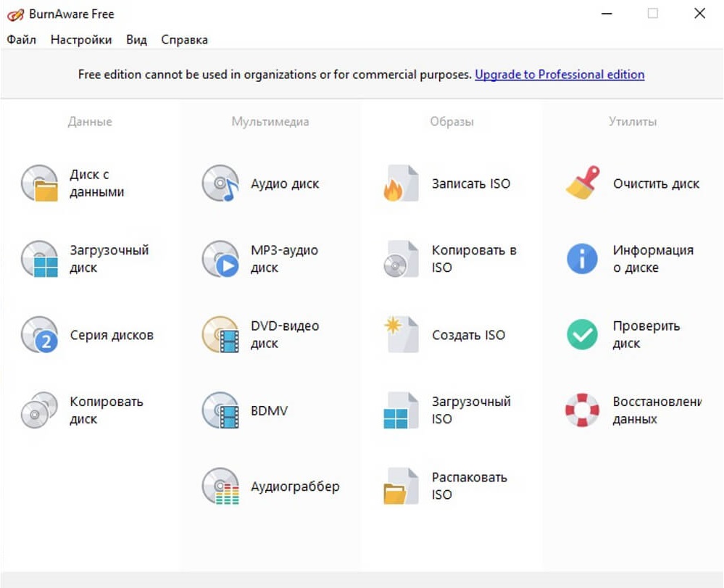This screenshot has height=588, width=724.
Task: Click the Загрузочный ISO label text
Action: click(x=471, y=410)
